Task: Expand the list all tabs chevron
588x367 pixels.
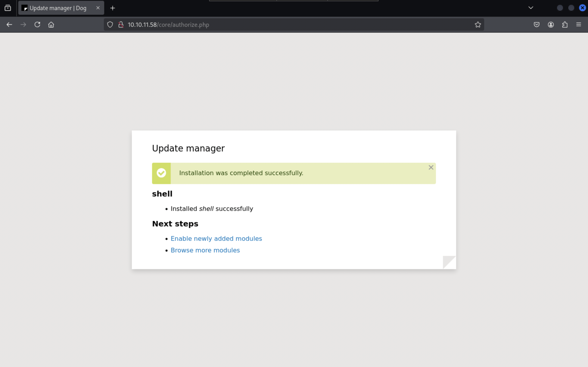Action: pyautogui.click(x=531, y=8)
